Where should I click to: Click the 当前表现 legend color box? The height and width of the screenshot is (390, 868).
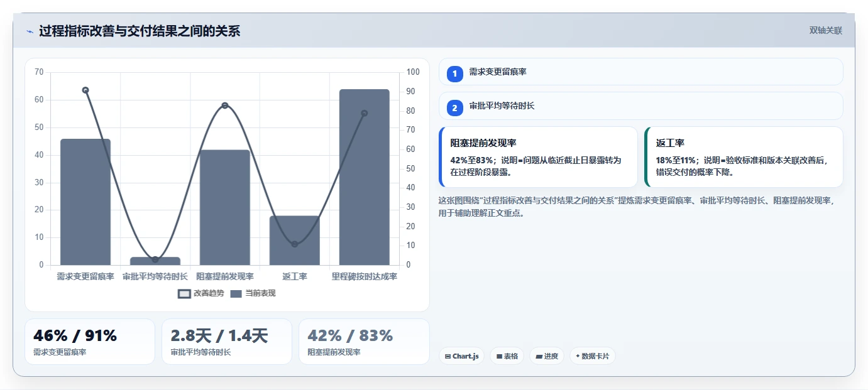[x=236, y=293]
